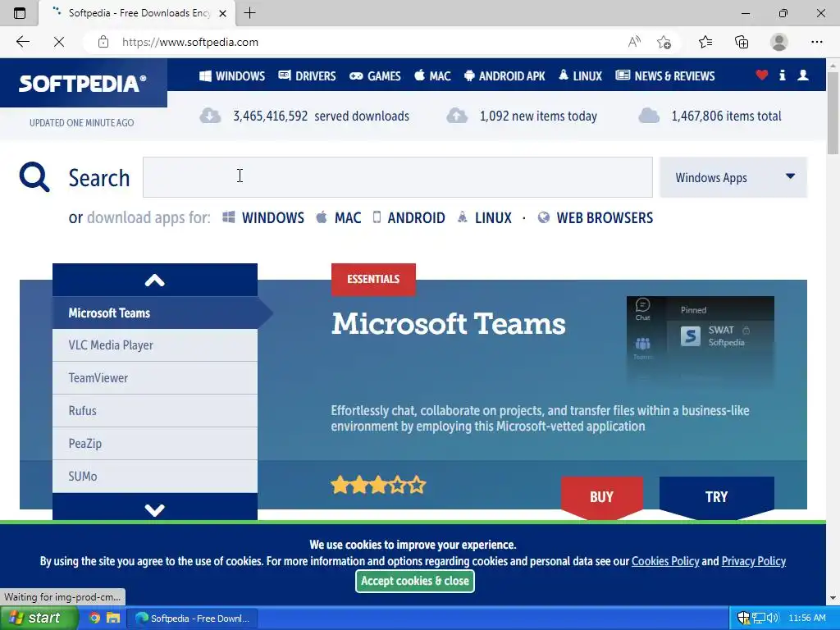
Task: Open the Microsoft Teams headline
Action: pos(449,324)
